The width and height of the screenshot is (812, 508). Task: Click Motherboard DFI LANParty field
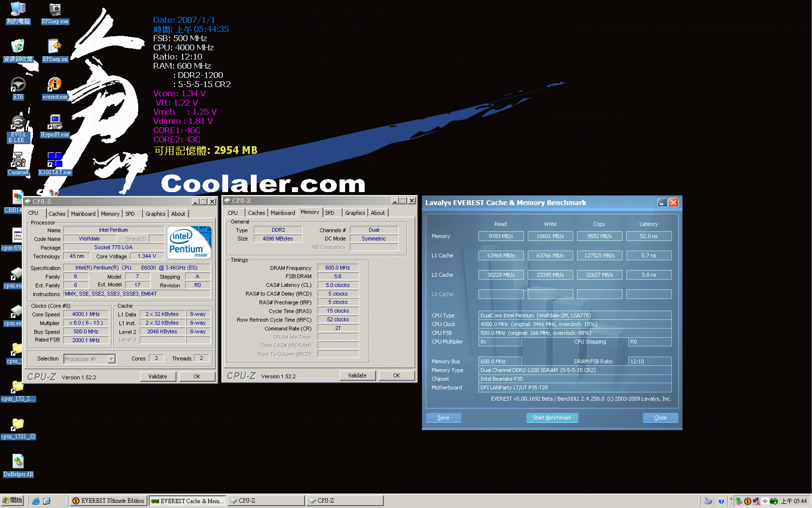[575, 388]
